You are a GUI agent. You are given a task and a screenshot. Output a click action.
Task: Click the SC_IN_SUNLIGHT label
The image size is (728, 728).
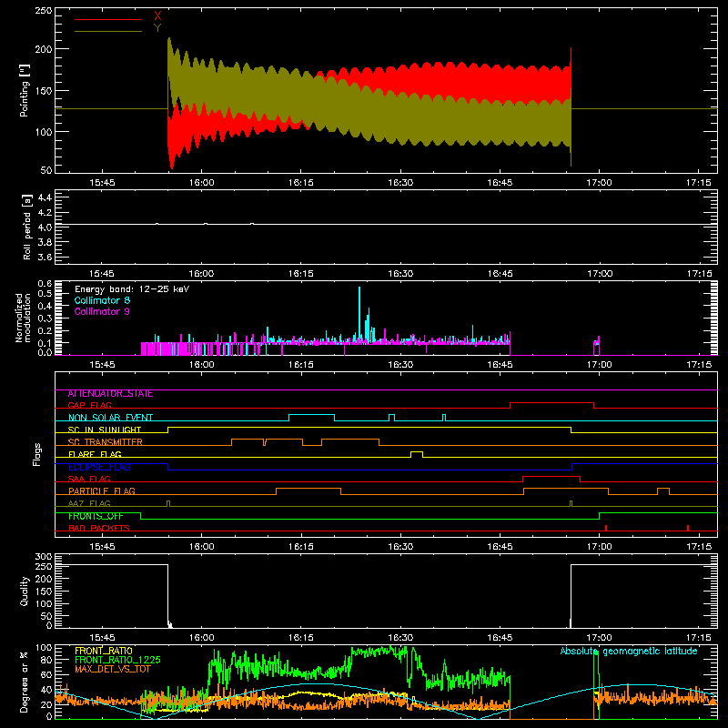click(x=105, y=430)
